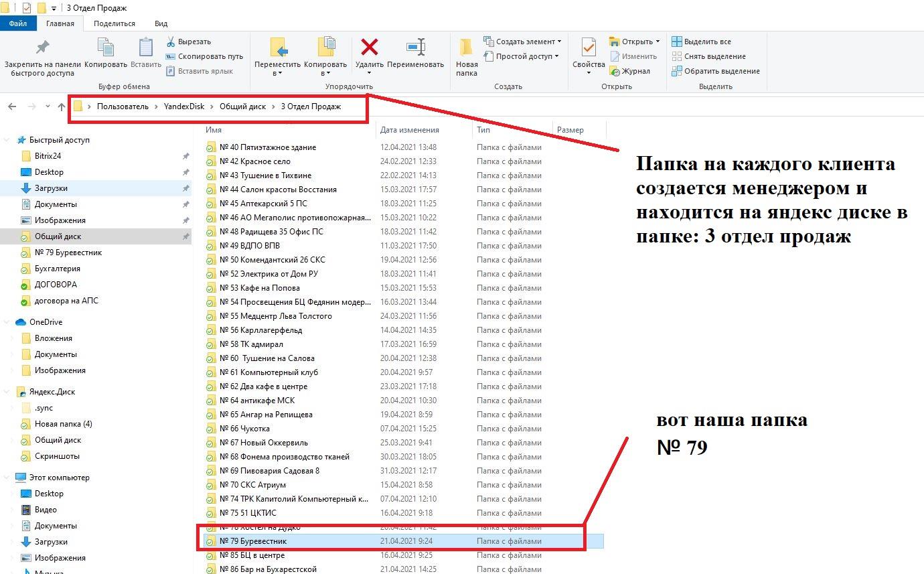Open Создать элемент dropdown
Screen dimensions: 924x574
522,42
